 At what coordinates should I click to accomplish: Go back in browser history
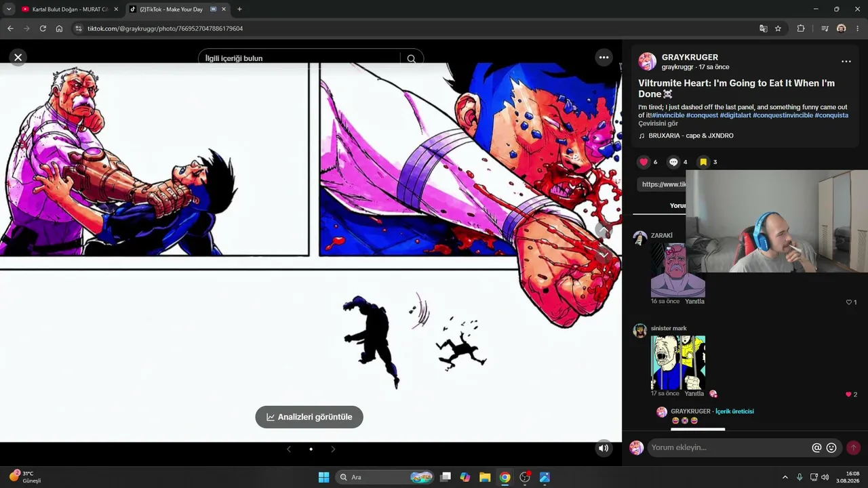(10, 28)
